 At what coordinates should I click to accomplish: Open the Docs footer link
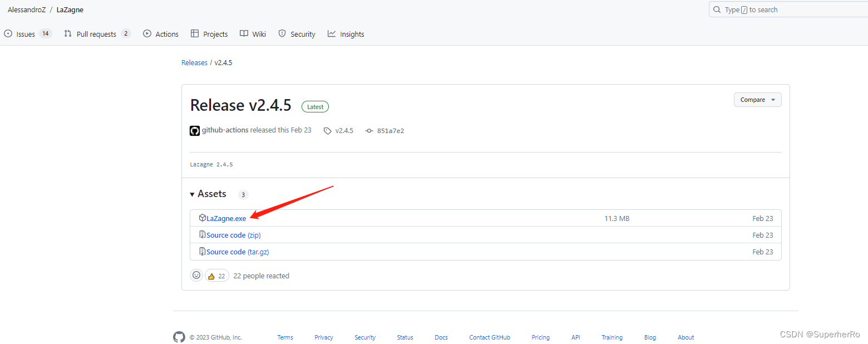[x=441, y=337]
